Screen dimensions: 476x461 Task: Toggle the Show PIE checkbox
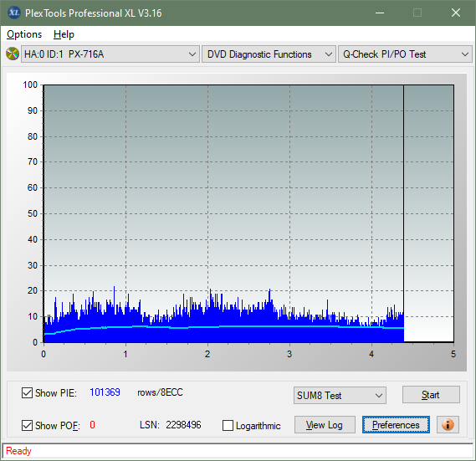coord(27,392)
